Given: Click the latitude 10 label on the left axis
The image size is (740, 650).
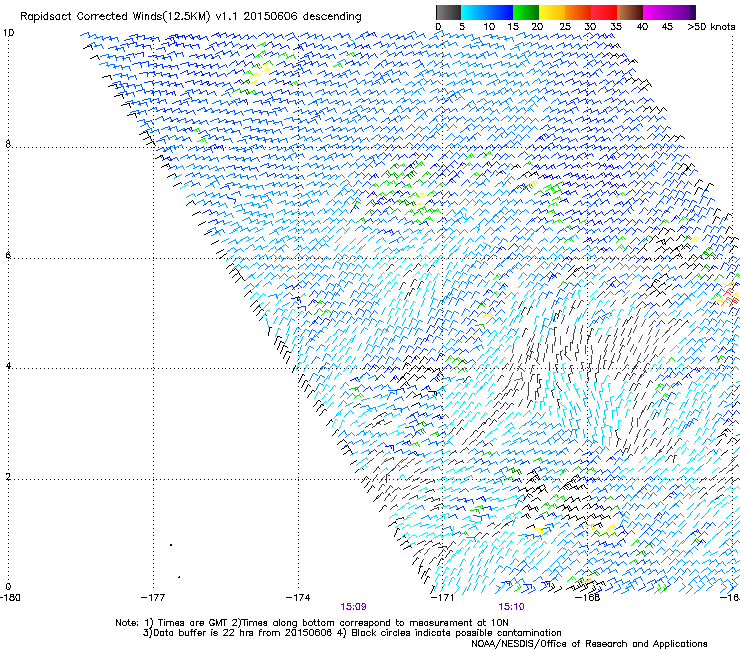Looking at the screenshot, I should (x=9, y=33).
